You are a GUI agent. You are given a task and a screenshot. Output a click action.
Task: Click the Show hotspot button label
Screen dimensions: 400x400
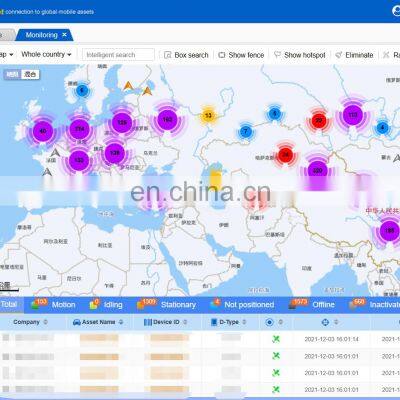305,55
